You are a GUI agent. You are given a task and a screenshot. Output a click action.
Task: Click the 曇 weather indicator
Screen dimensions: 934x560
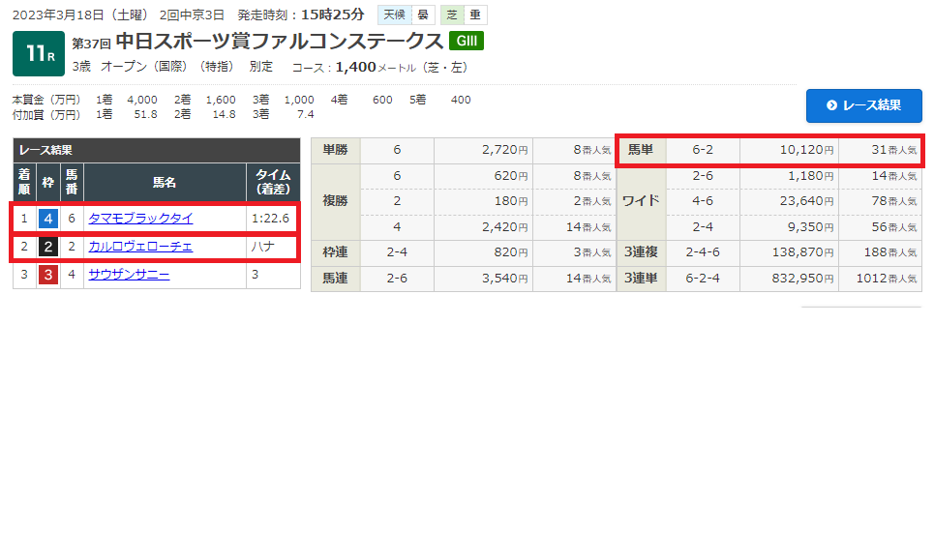[x=422, y=15]
